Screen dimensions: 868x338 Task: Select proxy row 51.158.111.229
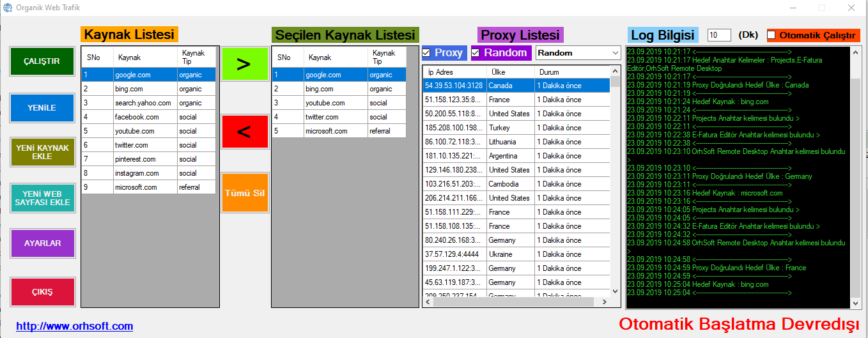pyautogui.click(x=516, y=212)
